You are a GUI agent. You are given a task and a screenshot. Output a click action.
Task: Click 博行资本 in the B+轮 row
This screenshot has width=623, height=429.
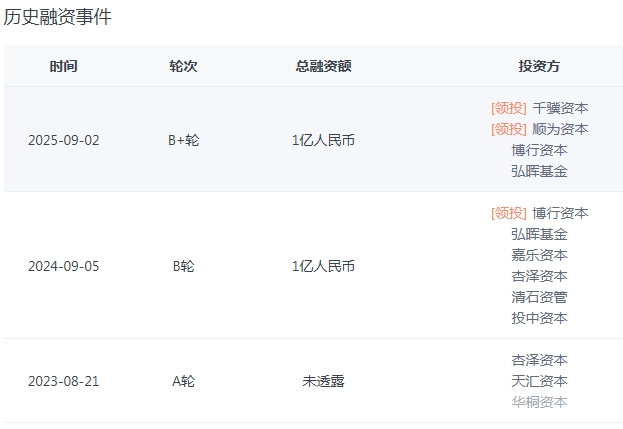539,150
